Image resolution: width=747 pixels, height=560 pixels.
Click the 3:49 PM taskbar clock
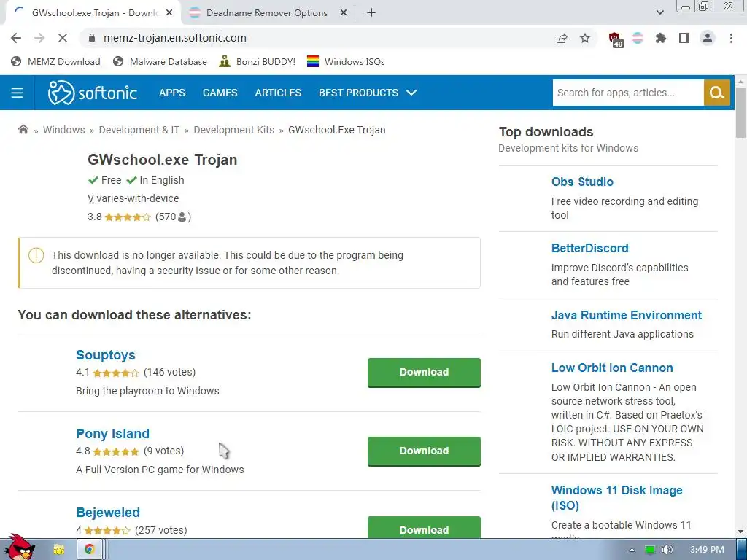pyautogui.click(x=707, y=550)
